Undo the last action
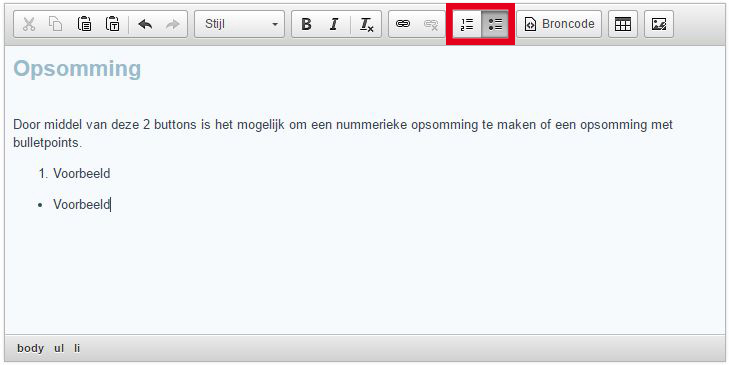The height and width of the screenshot is (365, 729). 145,24
